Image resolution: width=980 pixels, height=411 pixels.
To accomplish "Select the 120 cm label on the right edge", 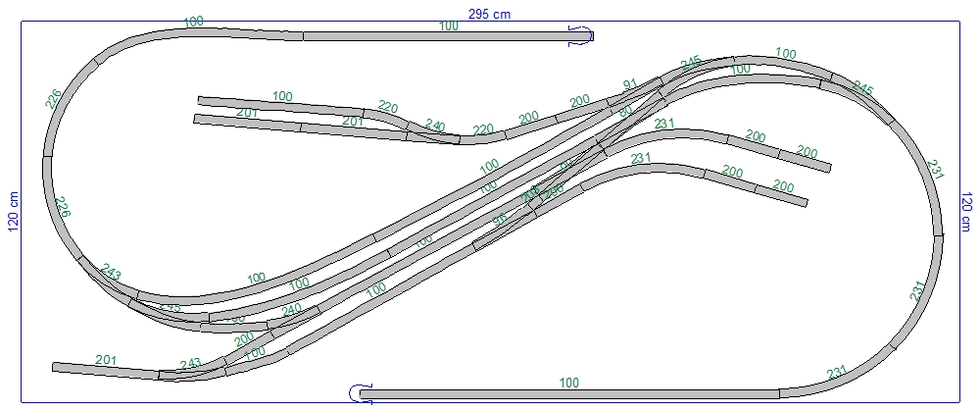I will (x=968, y=208).
